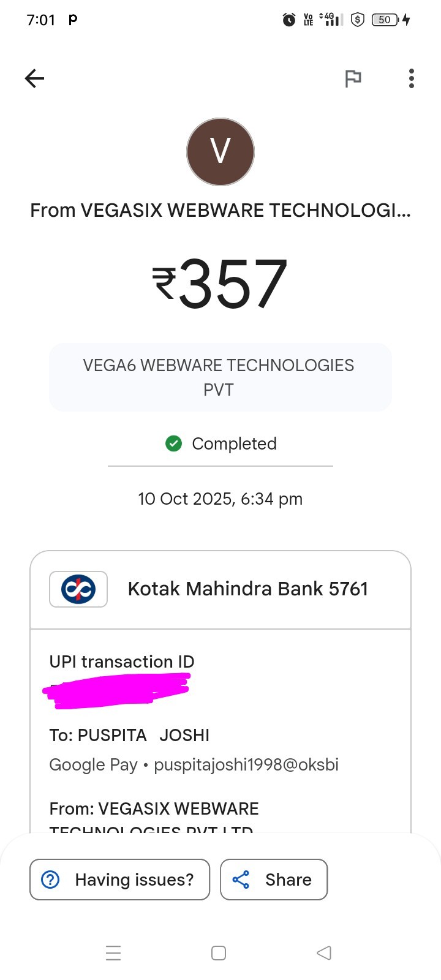Tap the From VEGASIX WEBWARE TECHNOLOGI... header
The image size is (441, 980).
point(221,211)
